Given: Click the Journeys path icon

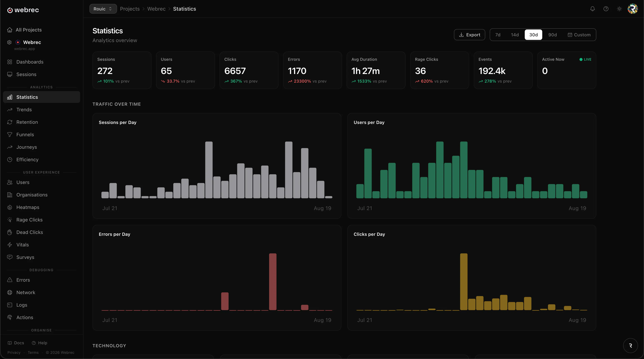Looking at the screenshot, I should (10, 147).
